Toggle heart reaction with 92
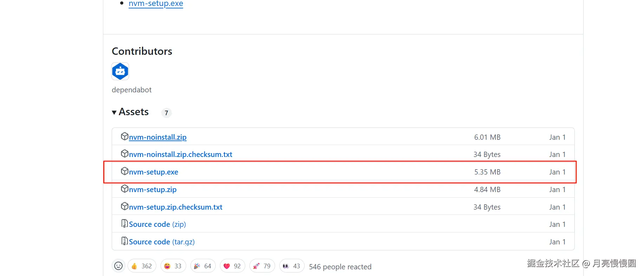 point(232,266)
